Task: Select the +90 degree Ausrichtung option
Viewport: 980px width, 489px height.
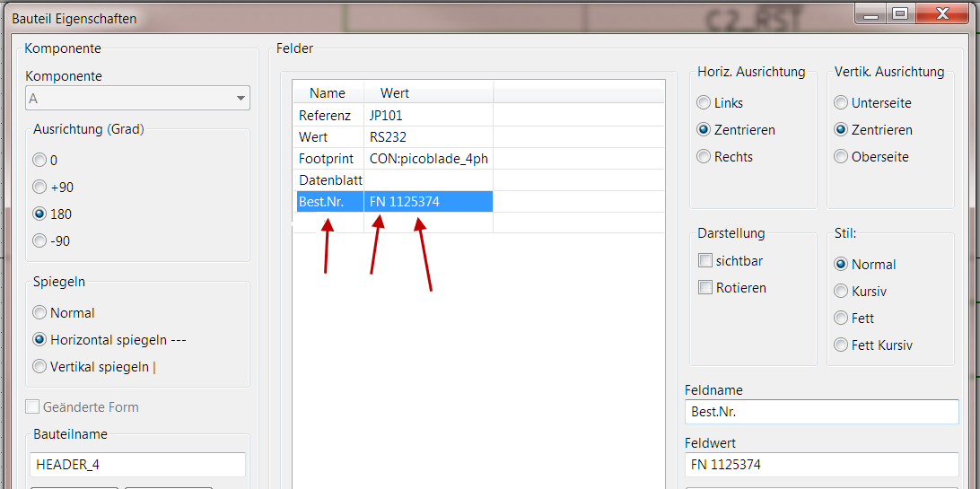Action: point(39,187)
